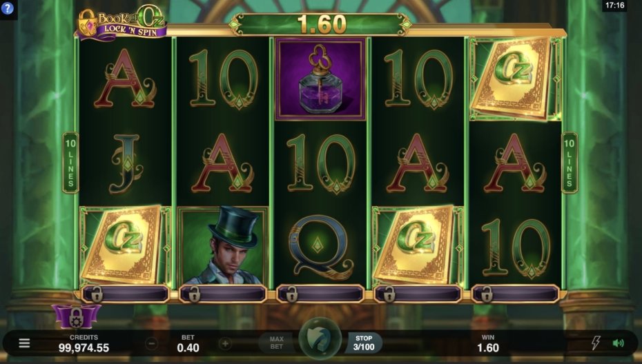Viewport: 642px width, 364px height.
Task: Open the help question mark icon
Action: tap(8, 8)
